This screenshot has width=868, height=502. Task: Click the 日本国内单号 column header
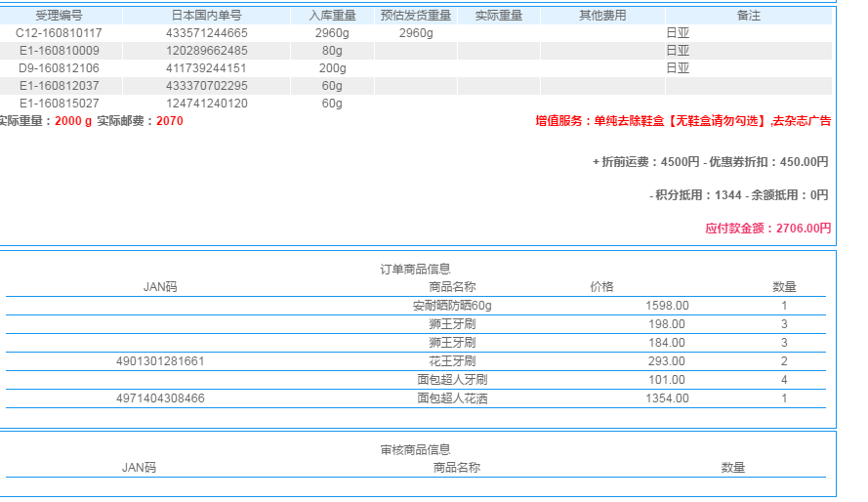click(206, 16)
